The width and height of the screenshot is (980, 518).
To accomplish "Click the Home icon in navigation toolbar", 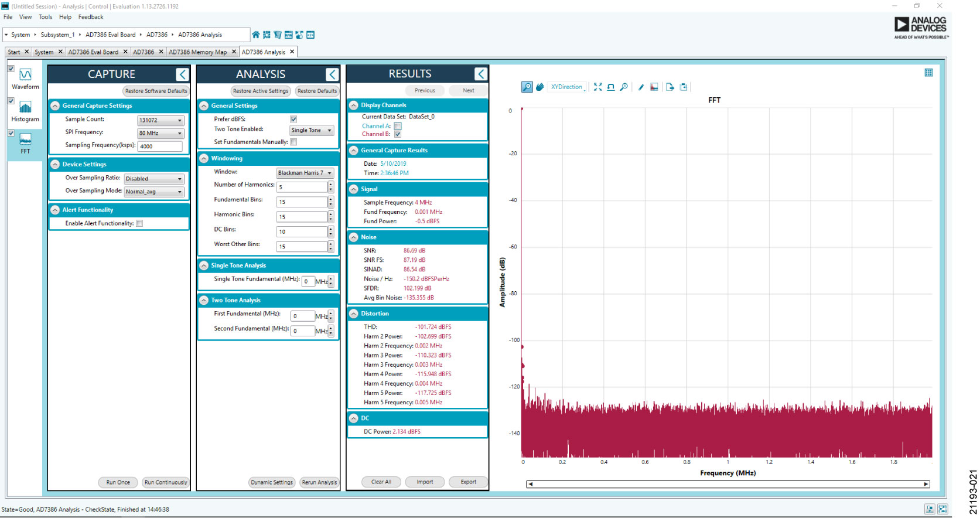I will click(255, 35).
